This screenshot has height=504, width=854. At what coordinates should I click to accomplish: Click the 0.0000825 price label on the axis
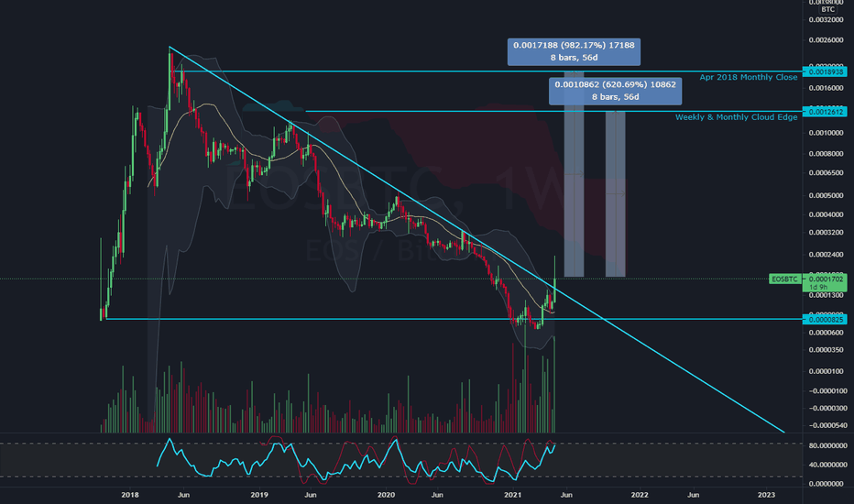tap(825, 319)
